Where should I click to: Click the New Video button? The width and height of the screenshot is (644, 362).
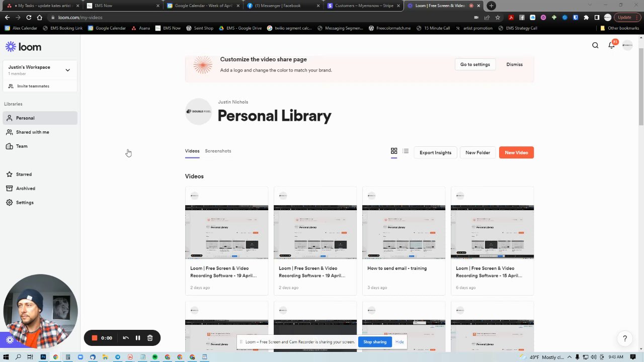(x=516, y=152)
